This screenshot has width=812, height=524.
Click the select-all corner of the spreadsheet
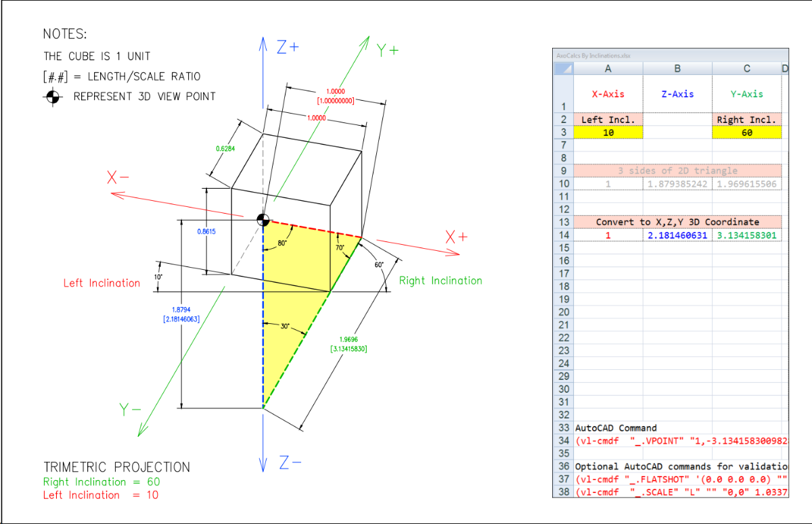(564, 68)
